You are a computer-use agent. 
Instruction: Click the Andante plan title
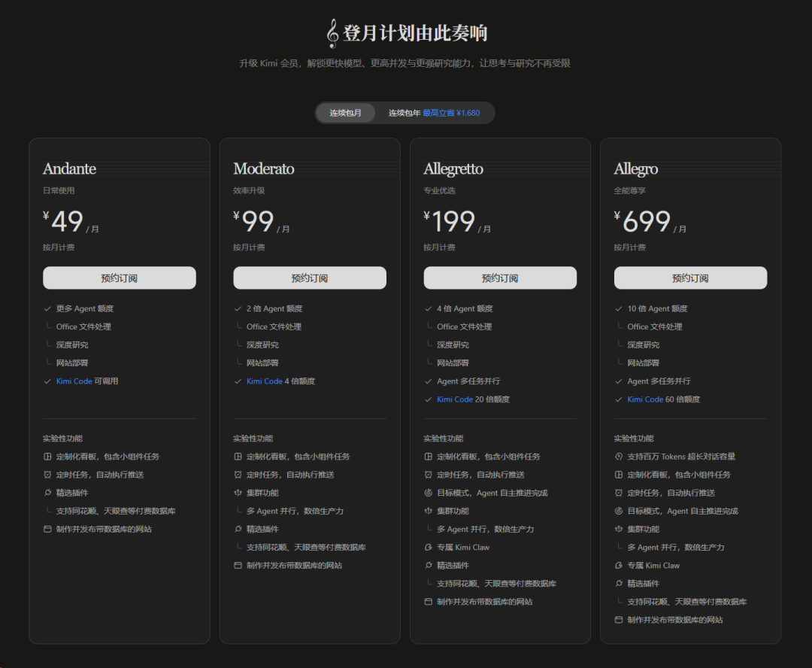[69, 169]
